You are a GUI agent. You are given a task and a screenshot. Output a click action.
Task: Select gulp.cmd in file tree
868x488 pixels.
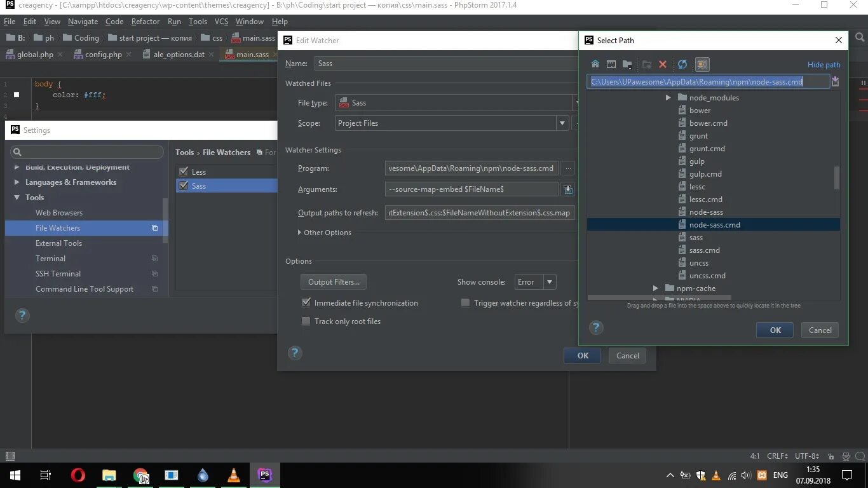(x=705, y=174)
